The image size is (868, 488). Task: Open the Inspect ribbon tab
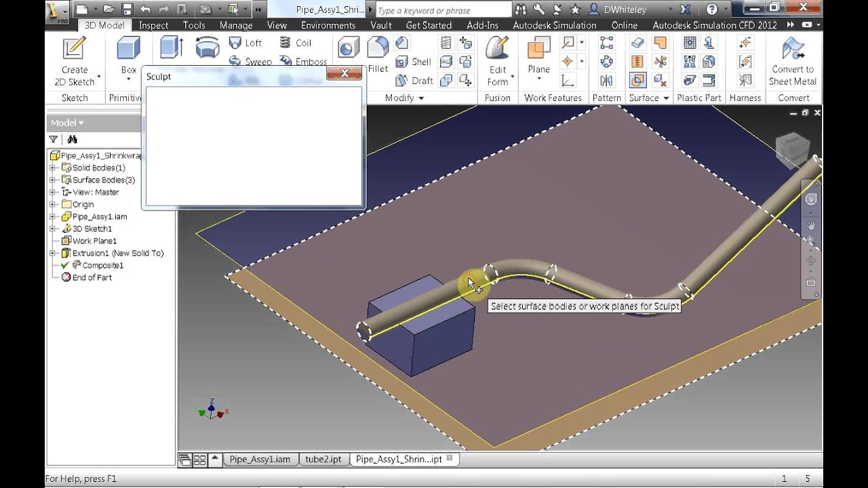[x=153, y=25]
